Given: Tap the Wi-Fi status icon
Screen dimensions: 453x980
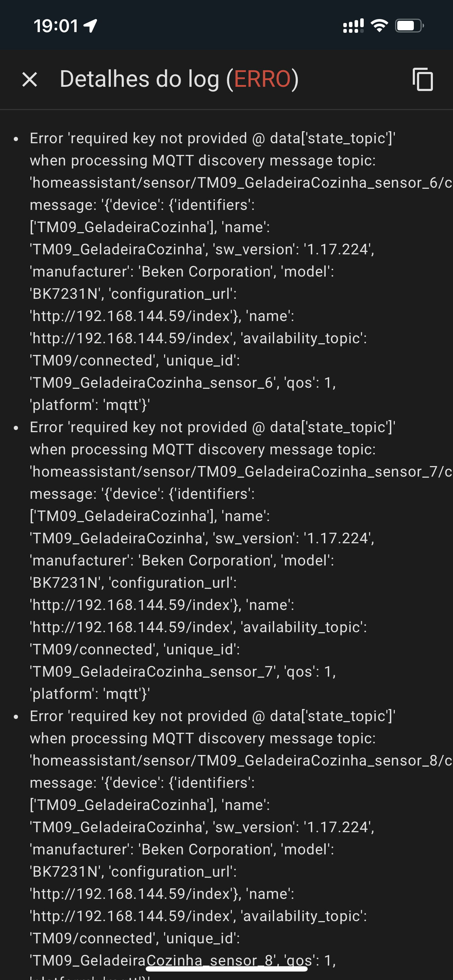Looking at the screenshot, I should click(379, 26).
